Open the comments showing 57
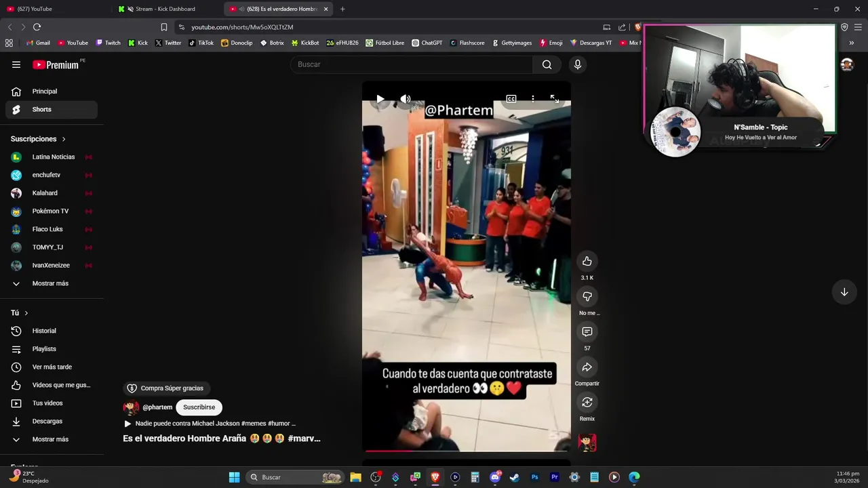 (x=587, y=332)
